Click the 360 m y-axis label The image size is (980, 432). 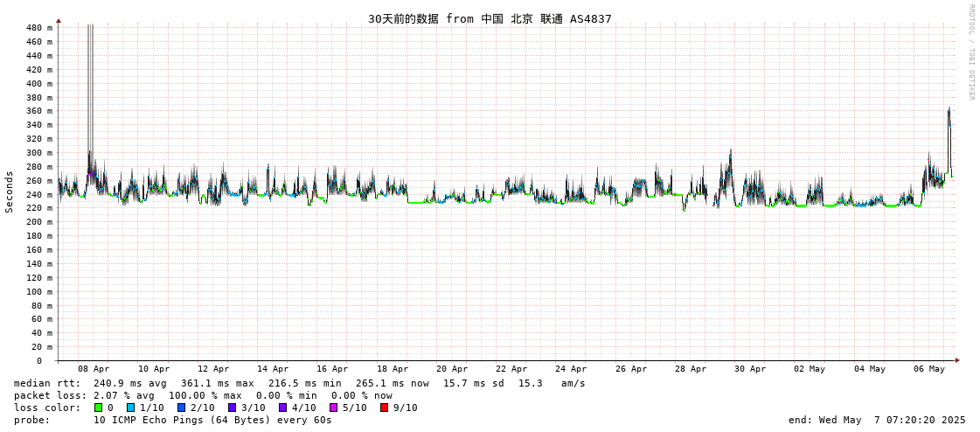click(39, 111)
